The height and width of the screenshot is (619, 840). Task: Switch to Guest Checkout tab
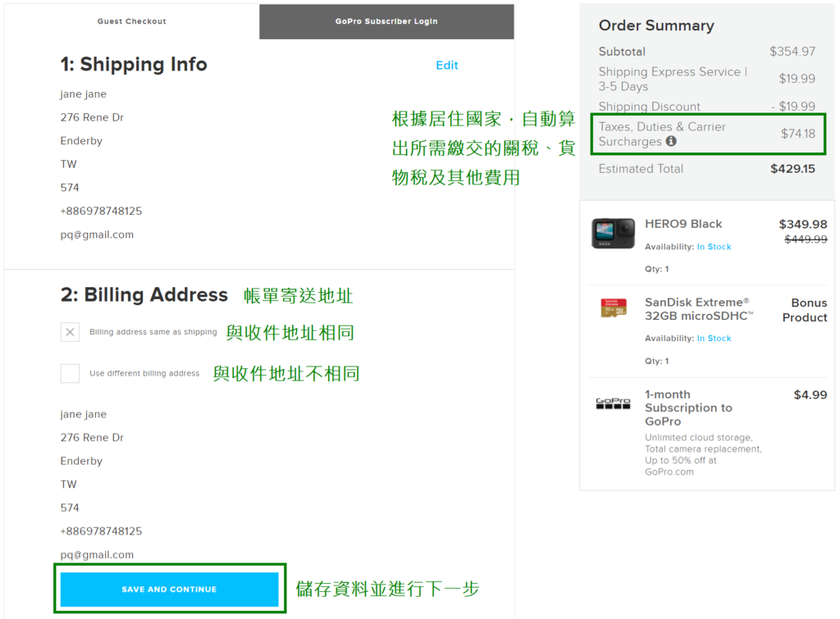(132, 21)
